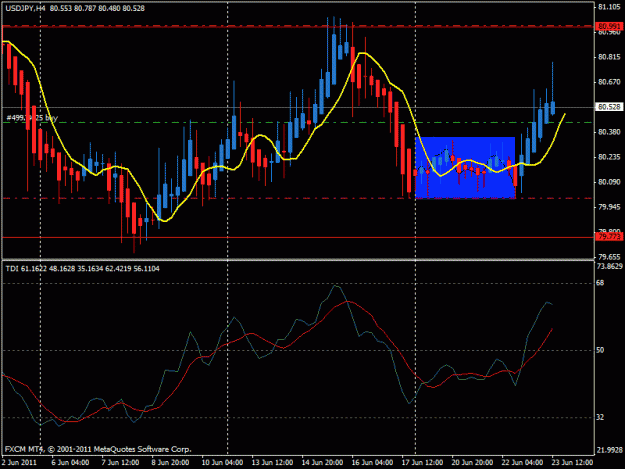Click the 14 Jun 20:00 time label
The image size is (625, 469).
322,463
